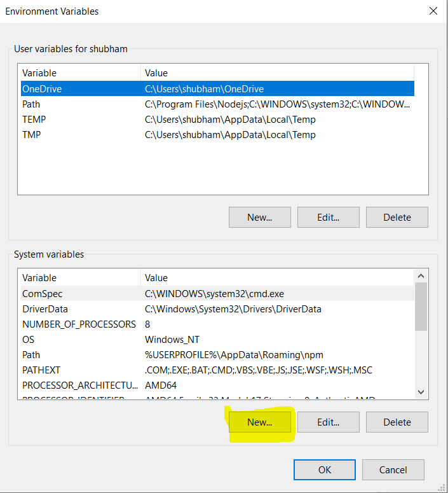448x493 pixels.
Task: Click Variable column header in User variables
Action: click(79, 73)
